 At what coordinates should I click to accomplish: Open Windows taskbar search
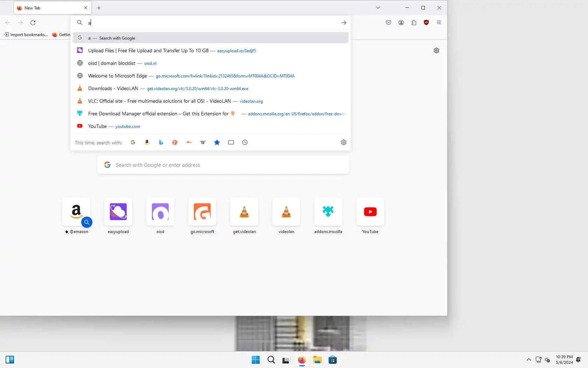pos(271,360)
